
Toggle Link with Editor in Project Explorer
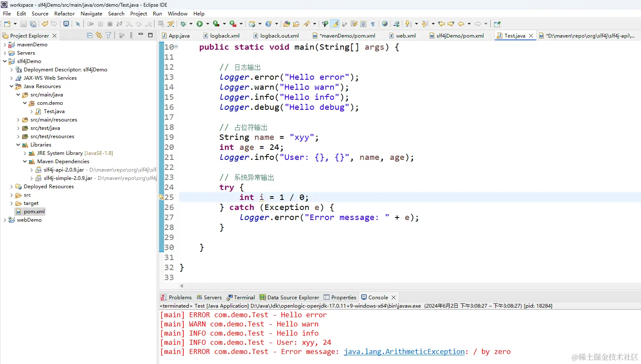[99, 35]
